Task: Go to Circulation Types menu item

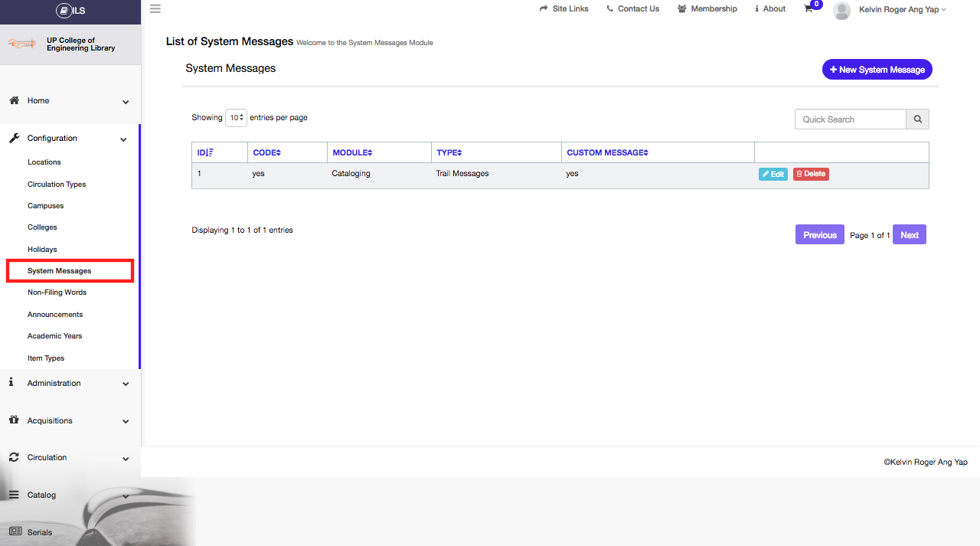Action: tap(57, 185)
